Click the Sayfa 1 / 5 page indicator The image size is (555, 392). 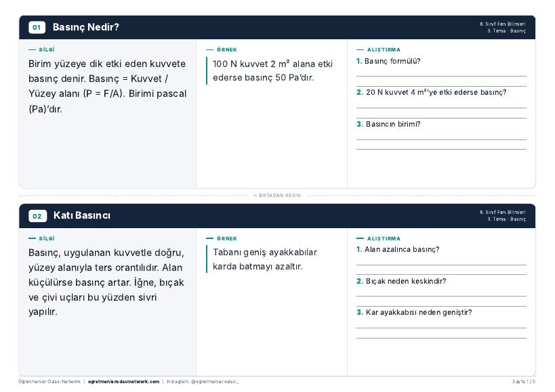pos(524,382)
